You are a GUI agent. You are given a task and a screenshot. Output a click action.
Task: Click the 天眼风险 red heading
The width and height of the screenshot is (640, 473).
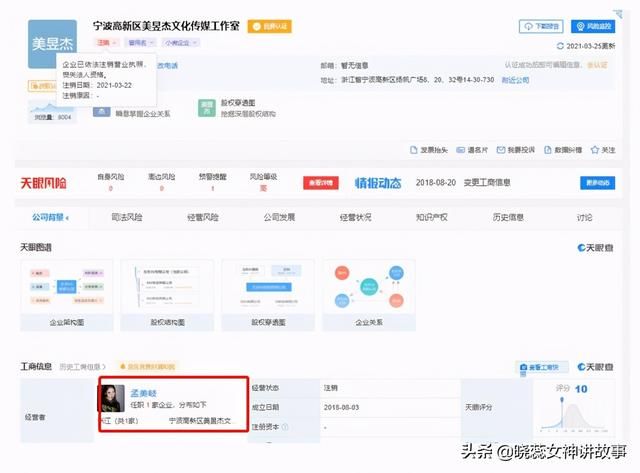tap(43, 183)
